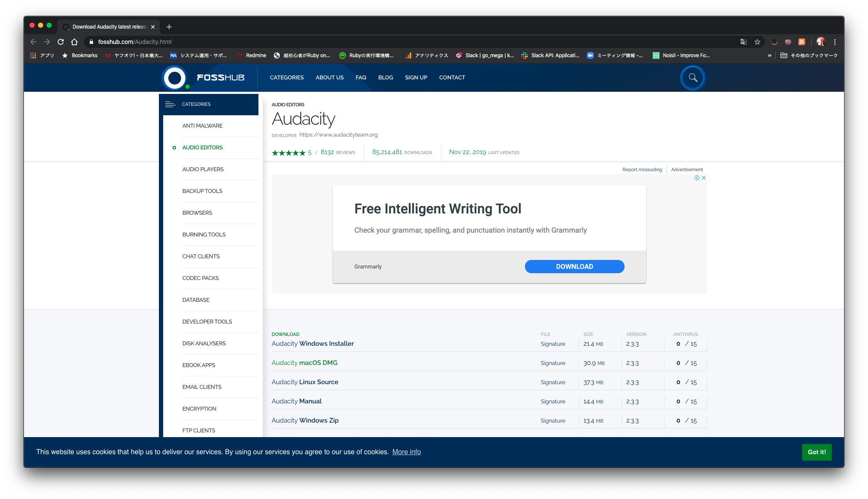Image resolution: width=868 pixels, height=499 pixels.
Task: Click the RSS feed extension icon
Action: click(802, 42)
